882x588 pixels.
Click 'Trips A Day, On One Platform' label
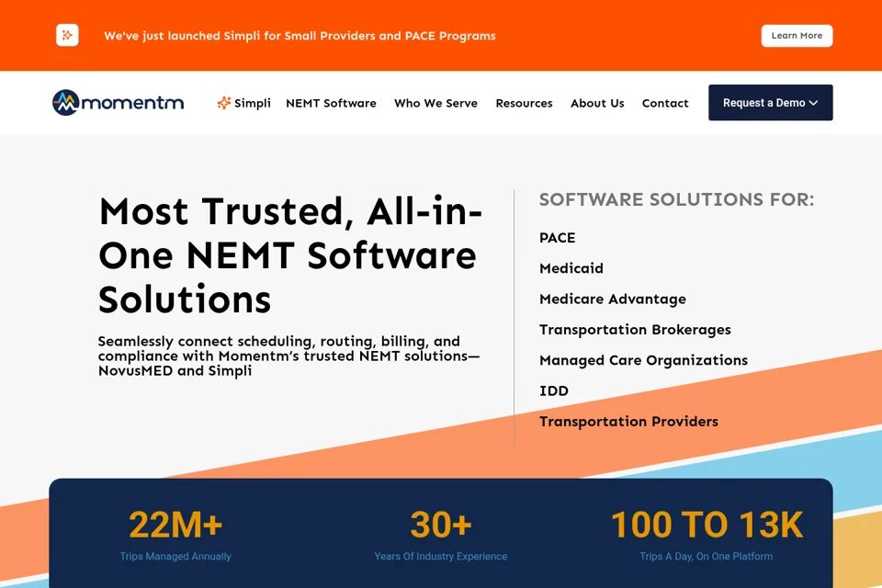coord(706,556)
